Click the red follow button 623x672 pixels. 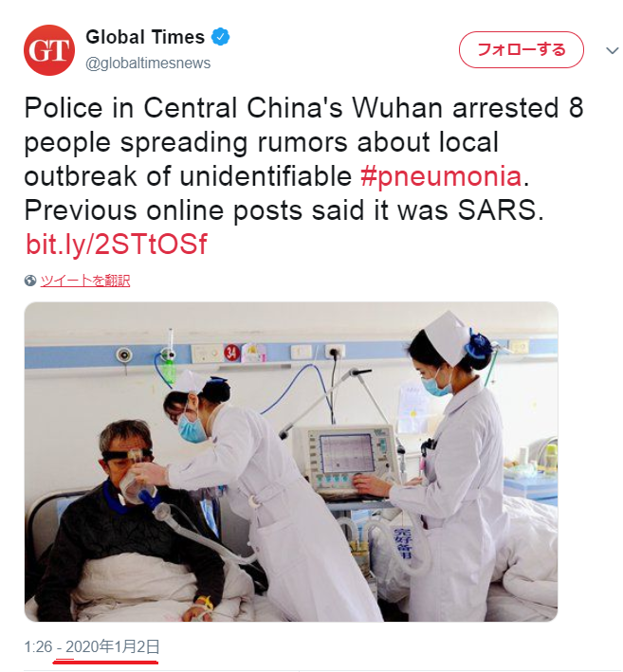(521, 49)
